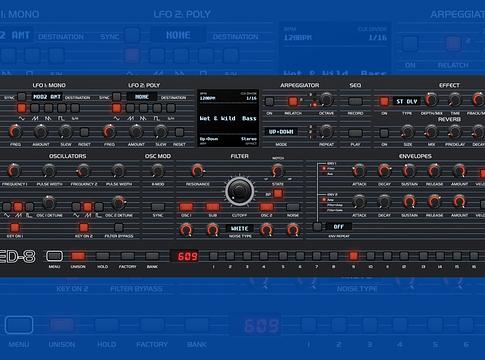Image resolution: width=485 pixels, height=360 pixels.
Task: Open effect type ST DLY selector
Action: (x=407, y=101)
